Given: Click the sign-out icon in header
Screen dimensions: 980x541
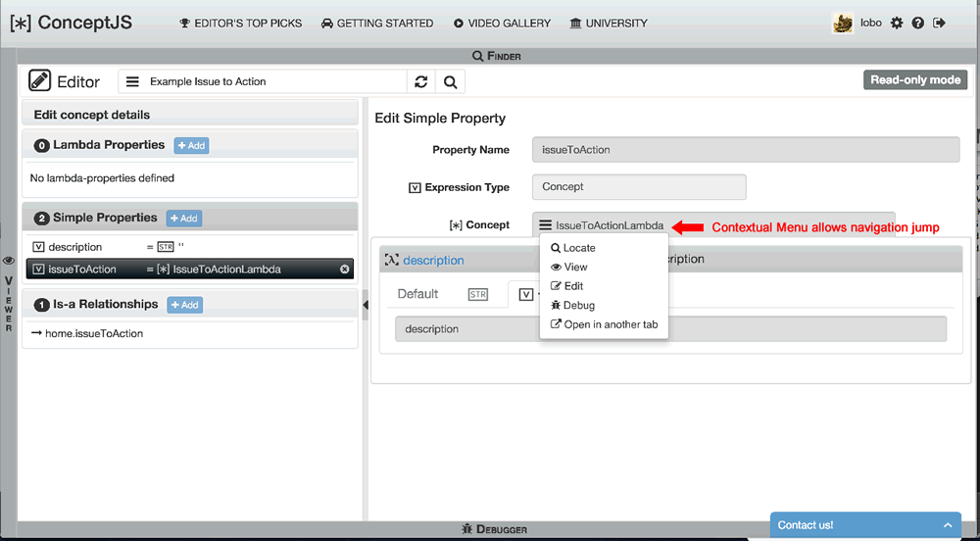Looking at the screenshot, I should point(940,23).
